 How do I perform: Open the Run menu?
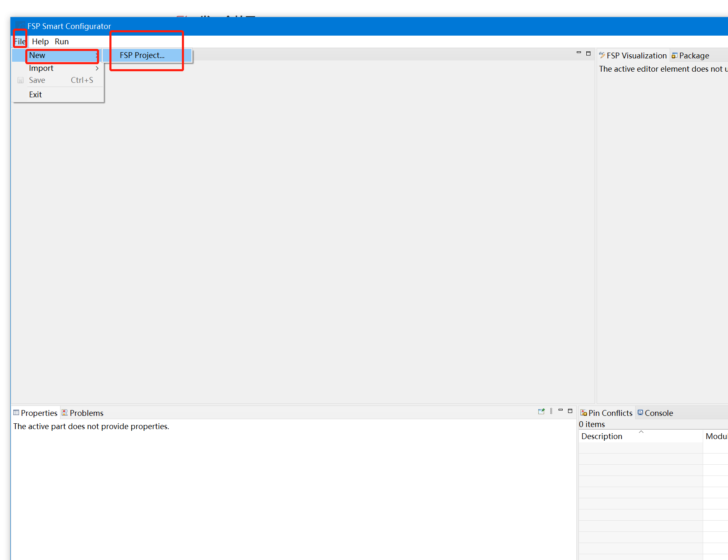tap(62, 41)
